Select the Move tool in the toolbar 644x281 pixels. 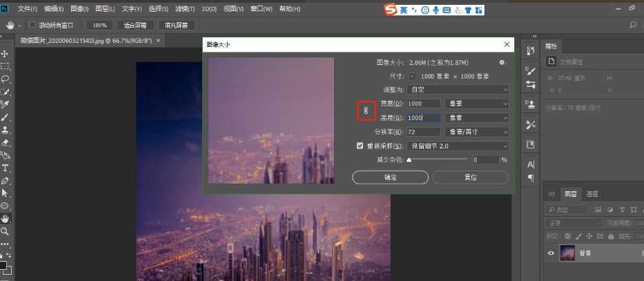6,54
